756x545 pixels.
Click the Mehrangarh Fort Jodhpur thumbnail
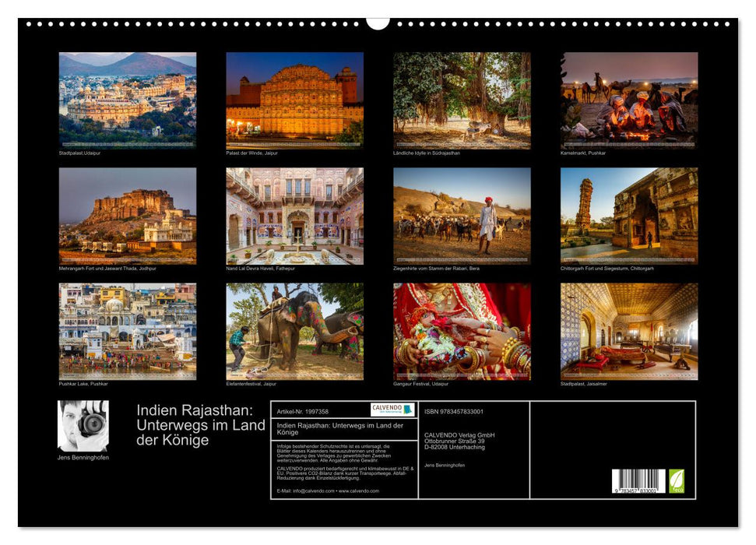[121, 216]
